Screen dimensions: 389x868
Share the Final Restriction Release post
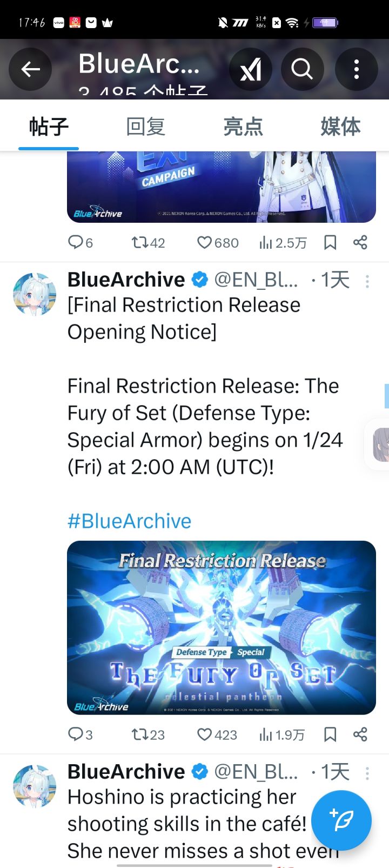point(360,734)
